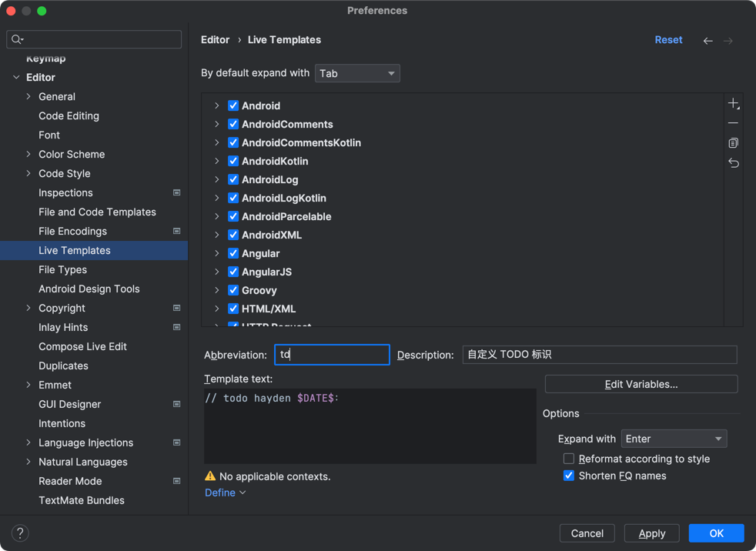This screenshot has height=551, width=756.
Task: Select File Types in settings sidebar
Action: (62, 269)
